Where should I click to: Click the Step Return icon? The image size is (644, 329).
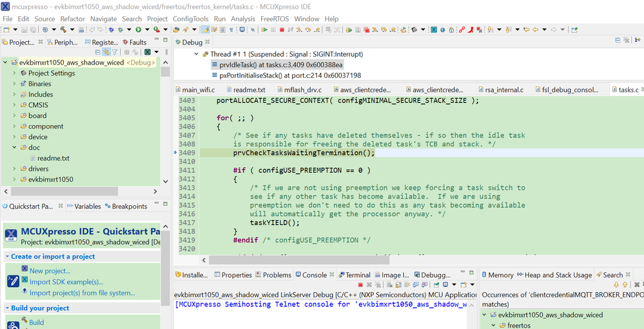point(317,30)
